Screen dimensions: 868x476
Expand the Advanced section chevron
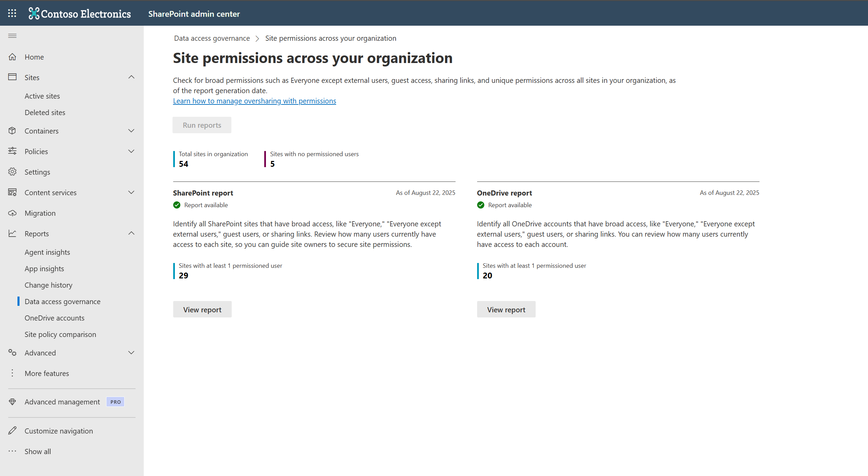click(131, 353)
